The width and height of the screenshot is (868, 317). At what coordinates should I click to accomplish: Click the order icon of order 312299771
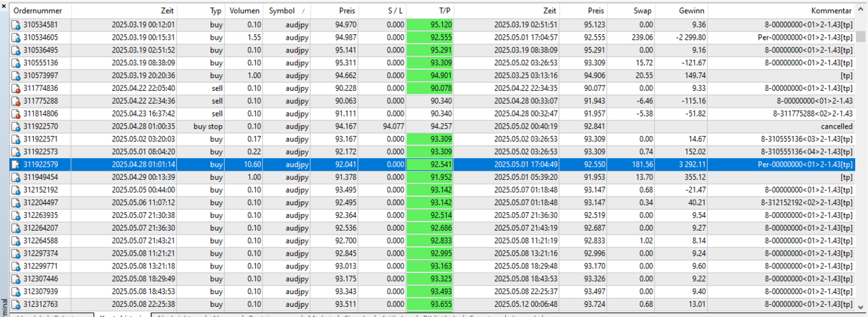16,265
